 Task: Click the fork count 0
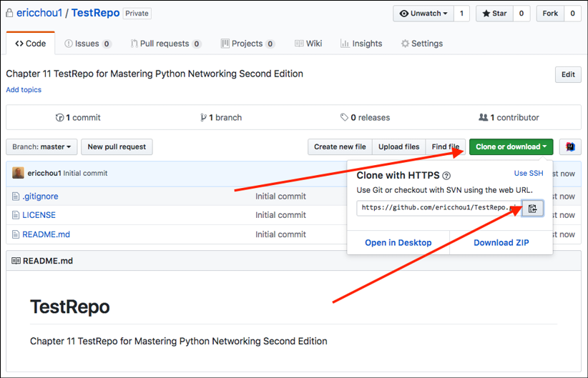point(573,14)
